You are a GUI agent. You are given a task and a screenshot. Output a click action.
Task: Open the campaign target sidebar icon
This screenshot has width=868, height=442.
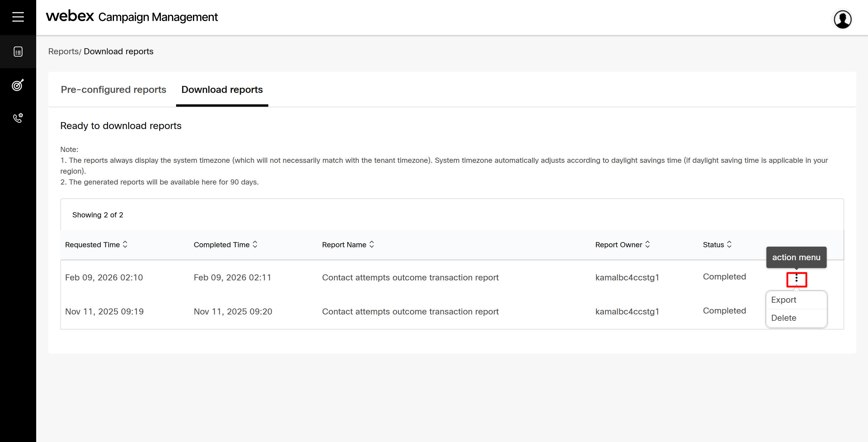point(18,85)
